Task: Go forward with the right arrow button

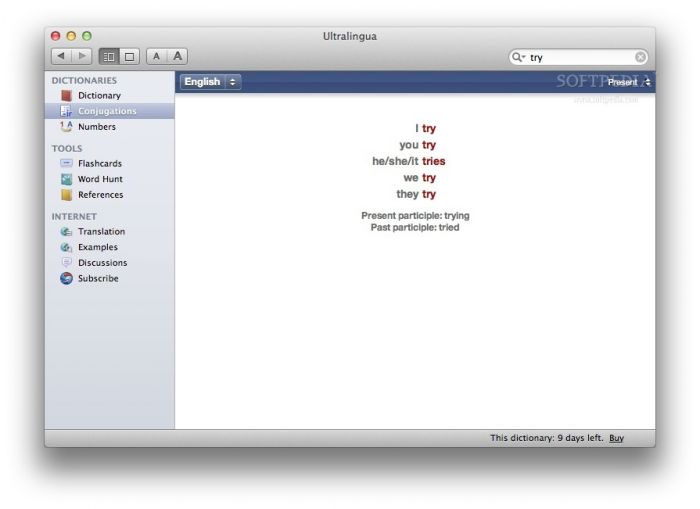Action: coord(82,56)
